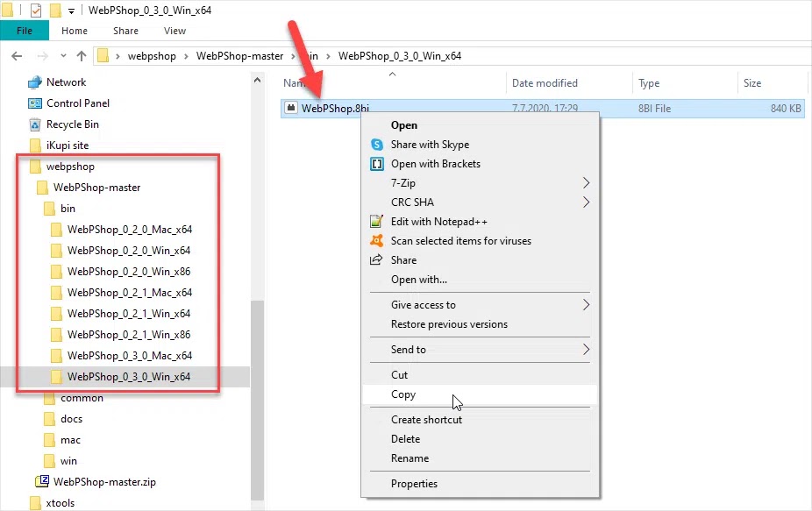Click chevron before webpshop in address bar
This screenshot has height=511, width=812.
pyautogui.click(x=118, y=56)
